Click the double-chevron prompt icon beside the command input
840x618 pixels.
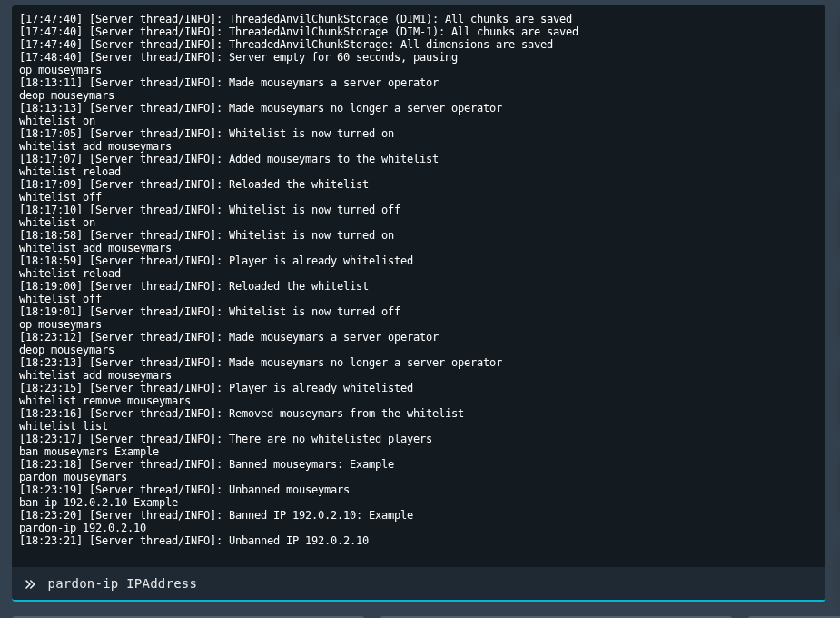(30, 584)
